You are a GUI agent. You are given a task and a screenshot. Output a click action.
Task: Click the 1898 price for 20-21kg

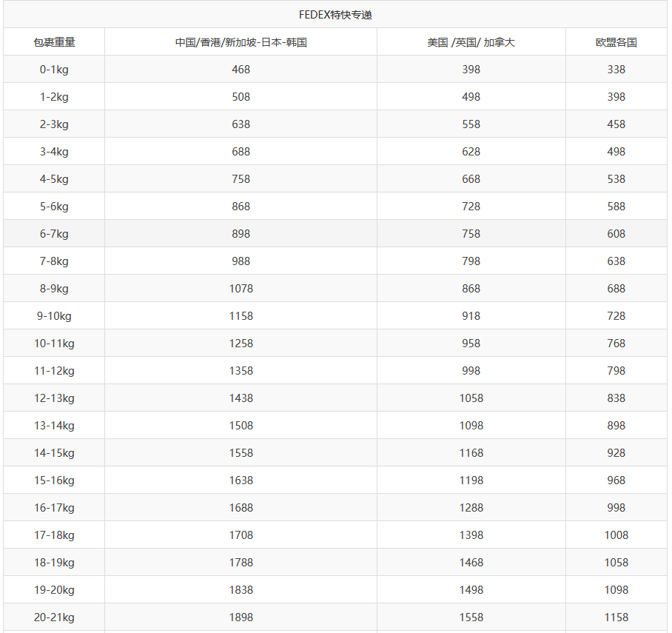pos(241,617)
